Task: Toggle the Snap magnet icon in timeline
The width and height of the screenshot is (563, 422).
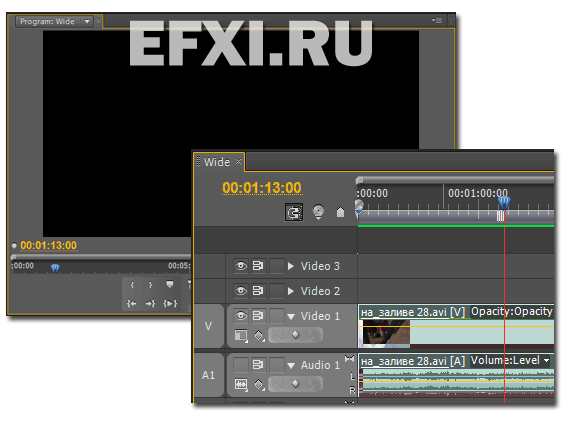Action: (x=294, y=212)
